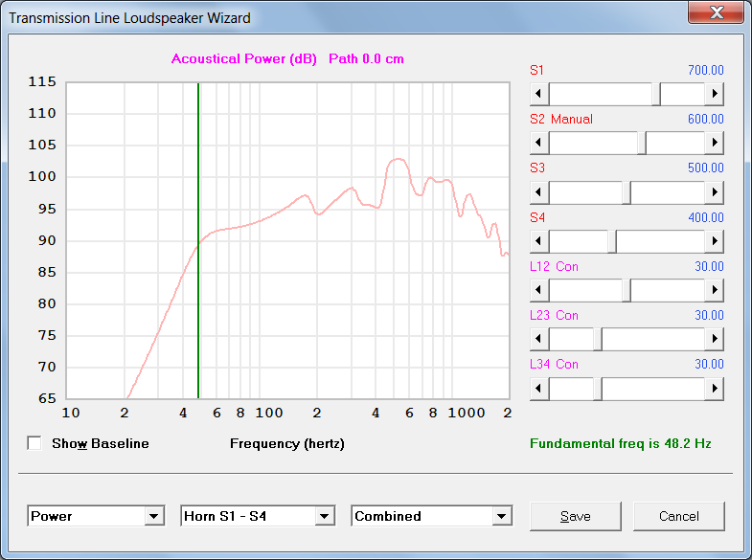Image resolution: width=752 pixels, height=560 pixels.
Task: Click the L23 Con label
Action: 554,315
